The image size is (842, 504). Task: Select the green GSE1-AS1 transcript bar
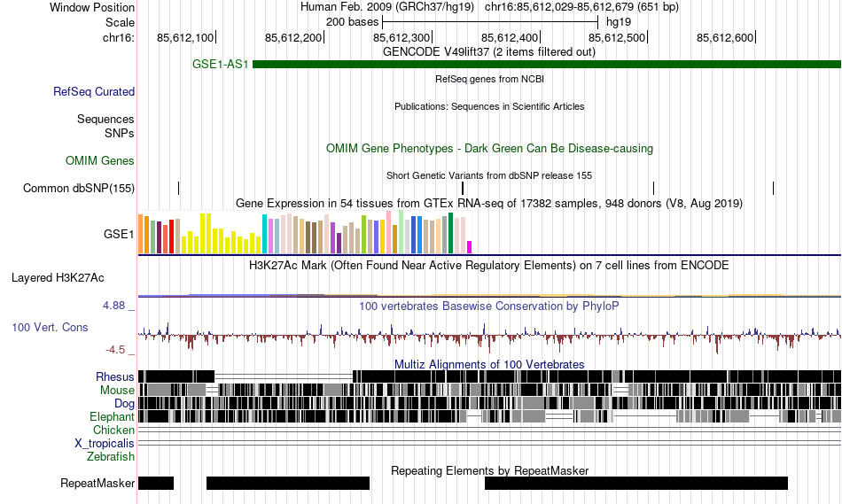(x=547, y=65)
